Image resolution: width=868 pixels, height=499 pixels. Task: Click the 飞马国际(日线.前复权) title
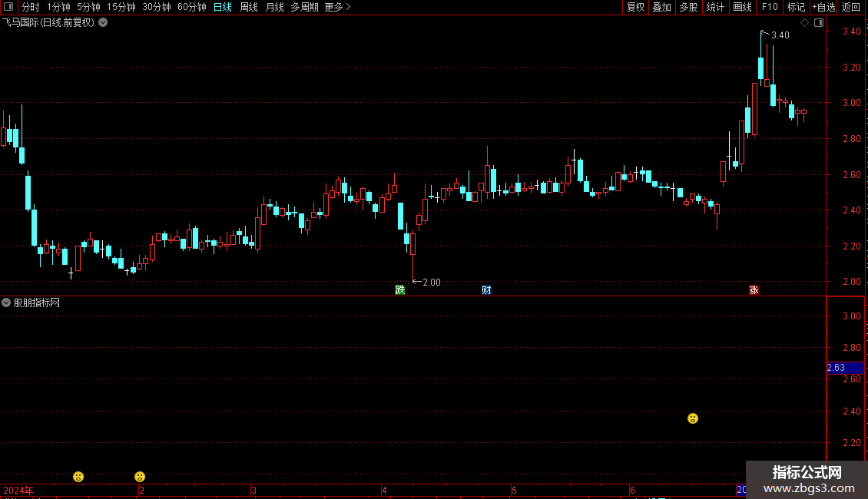click(x=48, y=23)
